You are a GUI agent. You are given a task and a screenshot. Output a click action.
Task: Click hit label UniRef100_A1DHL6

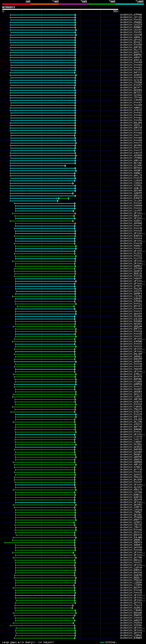pos(131,608)
